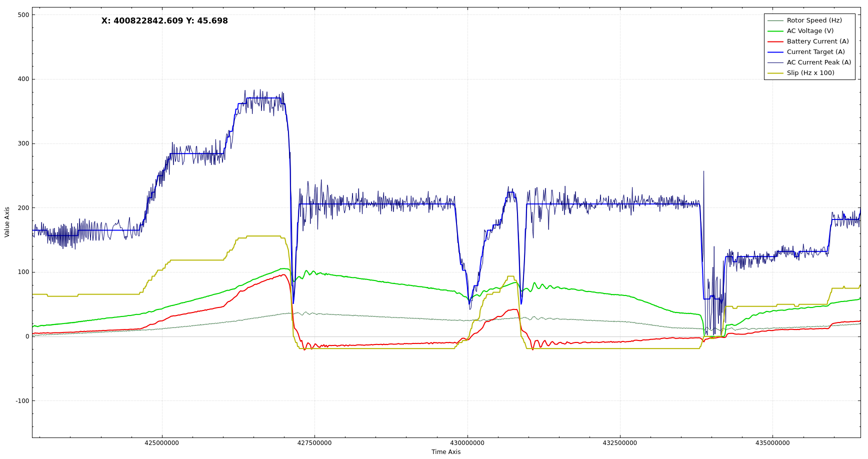Screen dimensions: 868x459
Task: Click the Time Axis title
Action: point(446,452)
